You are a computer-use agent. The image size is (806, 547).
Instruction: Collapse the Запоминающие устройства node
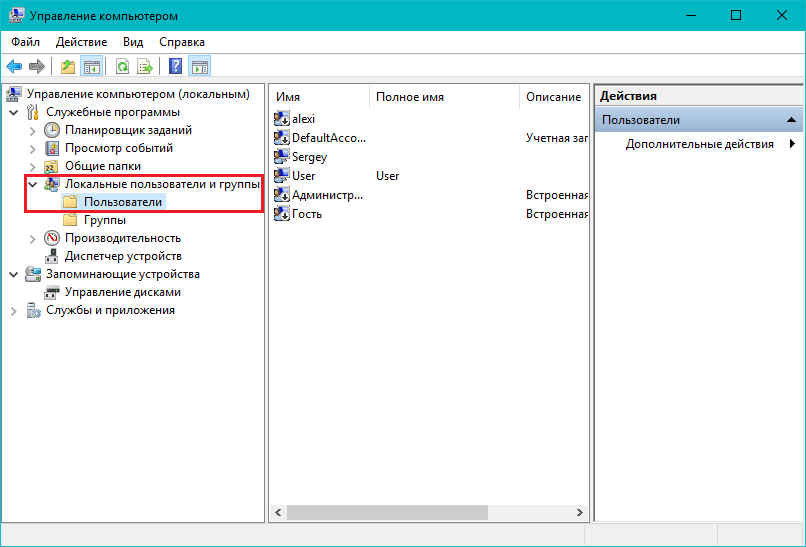(14, 274)
